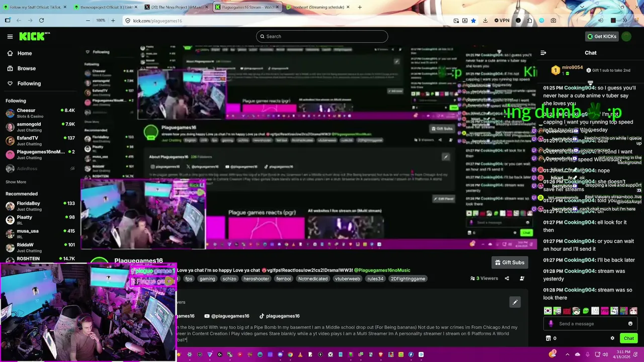This screenshot has height=362, width=644.
Task: Switch to thenevaproject X tab
Action: pyautogui.click(x=105, y=7)
